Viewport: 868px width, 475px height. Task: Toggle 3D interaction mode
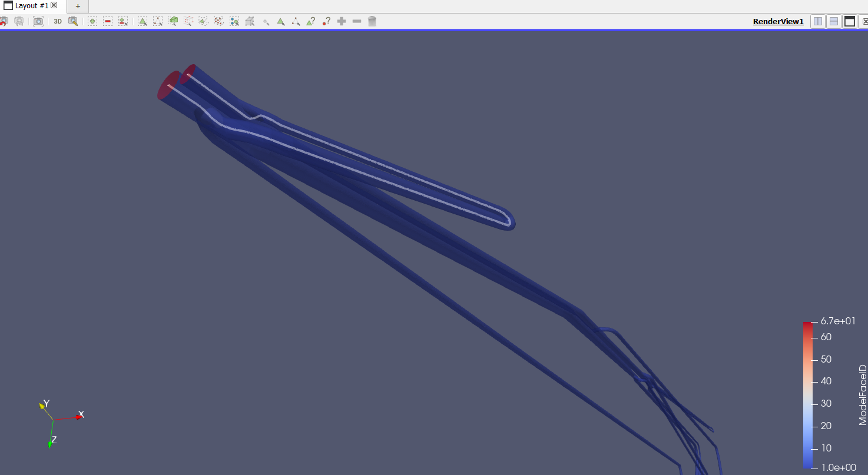[57, 21]
